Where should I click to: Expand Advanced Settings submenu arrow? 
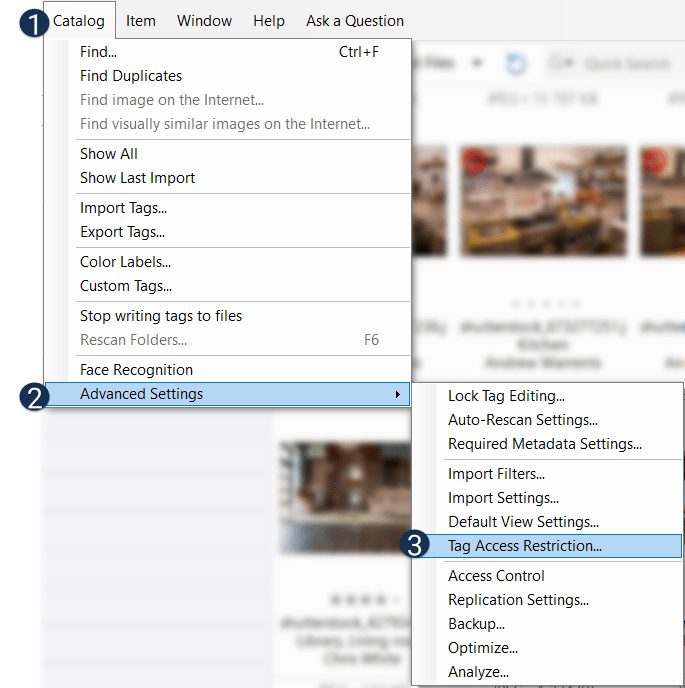coord(399,394)
